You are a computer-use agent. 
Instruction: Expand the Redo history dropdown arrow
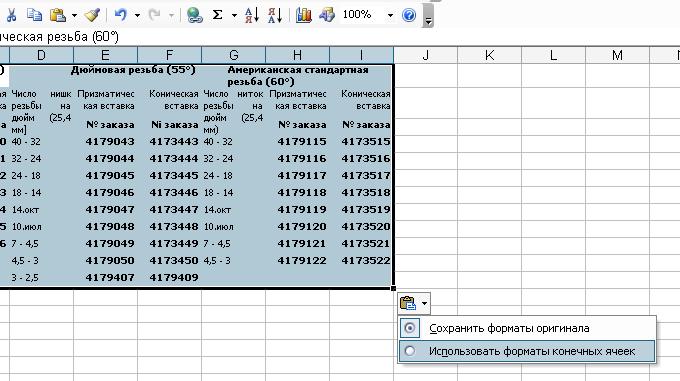pyautogui.click(x=171, y=16)
